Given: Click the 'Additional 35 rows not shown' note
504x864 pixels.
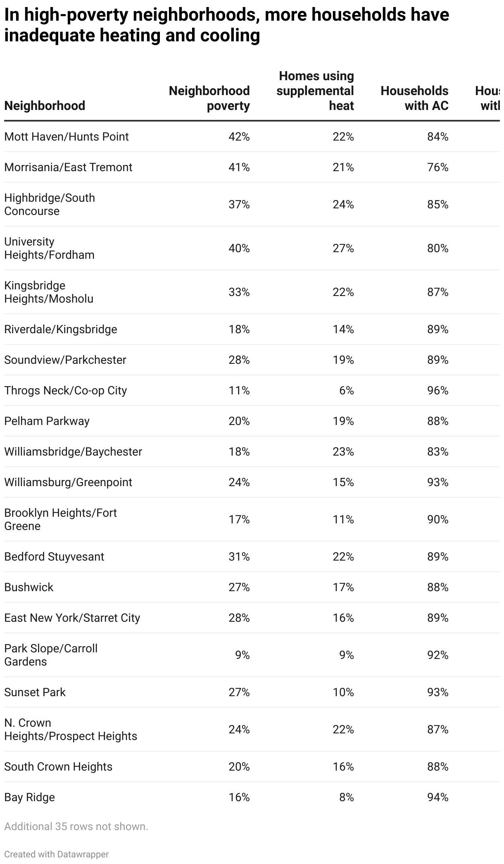Looking at the screenshot, I should click(76, 826).
